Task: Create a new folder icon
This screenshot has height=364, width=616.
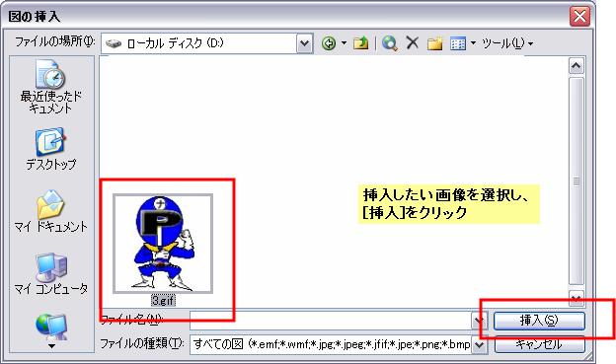Action: (x=434, y=43)
